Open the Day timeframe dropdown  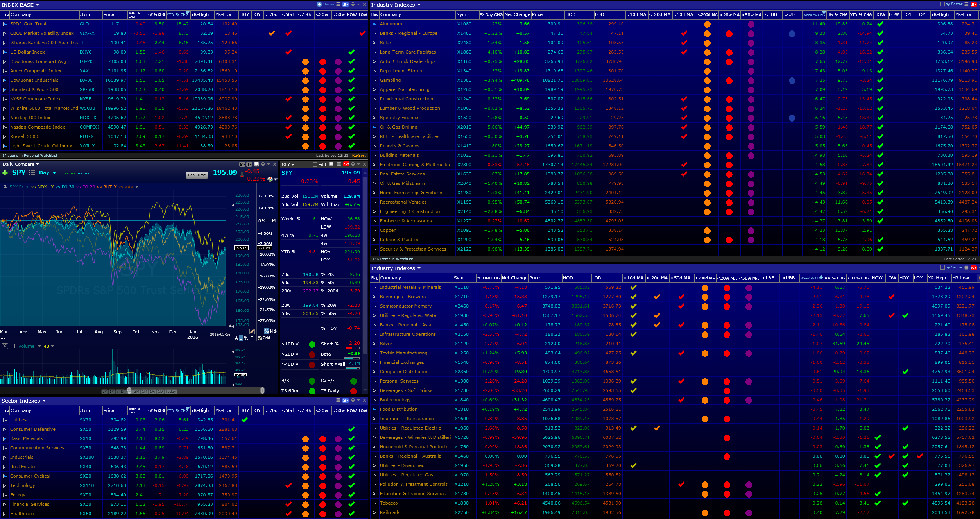(x=54, y=173)
